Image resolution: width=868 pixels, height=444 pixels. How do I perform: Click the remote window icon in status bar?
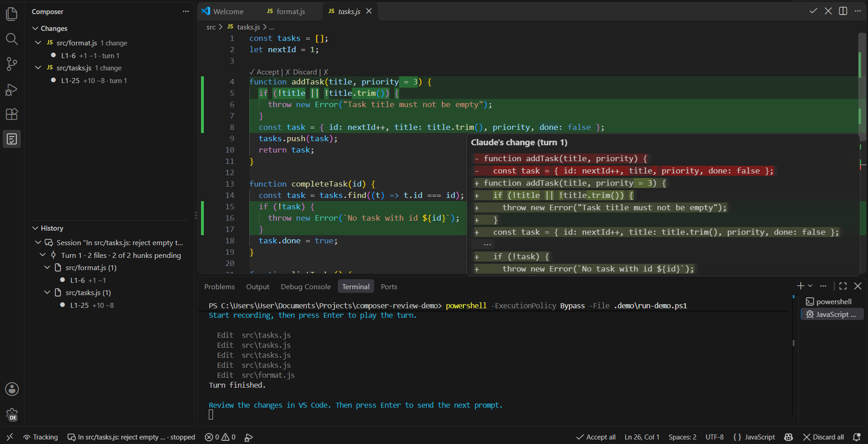pos(10,437)
